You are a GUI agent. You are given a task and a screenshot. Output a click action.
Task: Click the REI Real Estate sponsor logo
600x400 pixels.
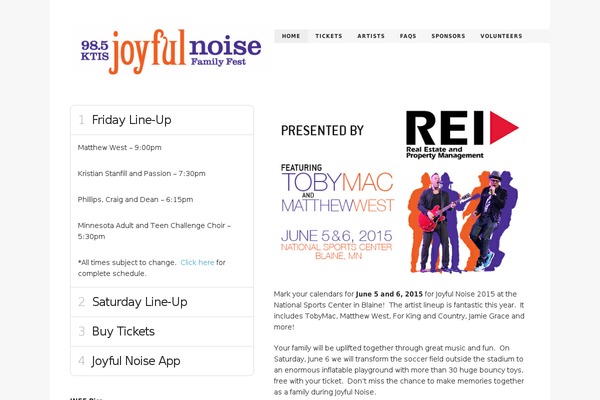(462, 134)
